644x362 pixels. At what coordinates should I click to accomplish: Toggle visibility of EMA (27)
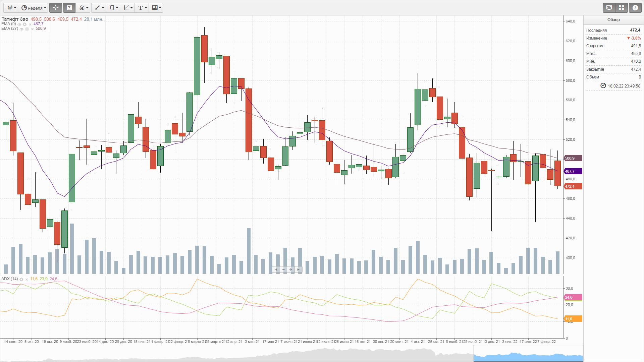tap(21, 29)
